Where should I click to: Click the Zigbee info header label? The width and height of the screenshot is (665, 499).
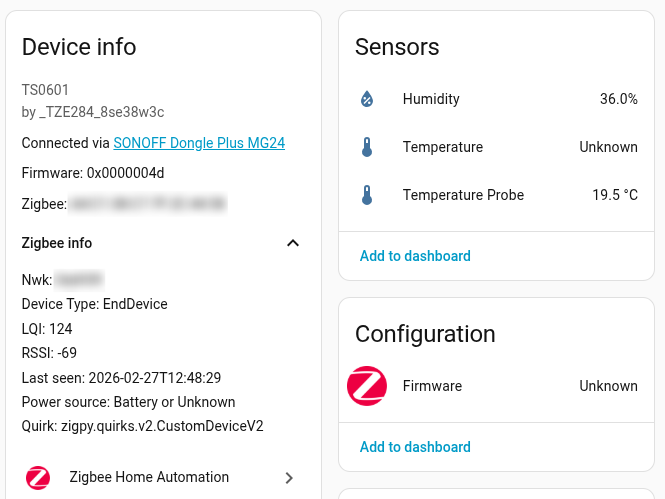tap(57, 243)
